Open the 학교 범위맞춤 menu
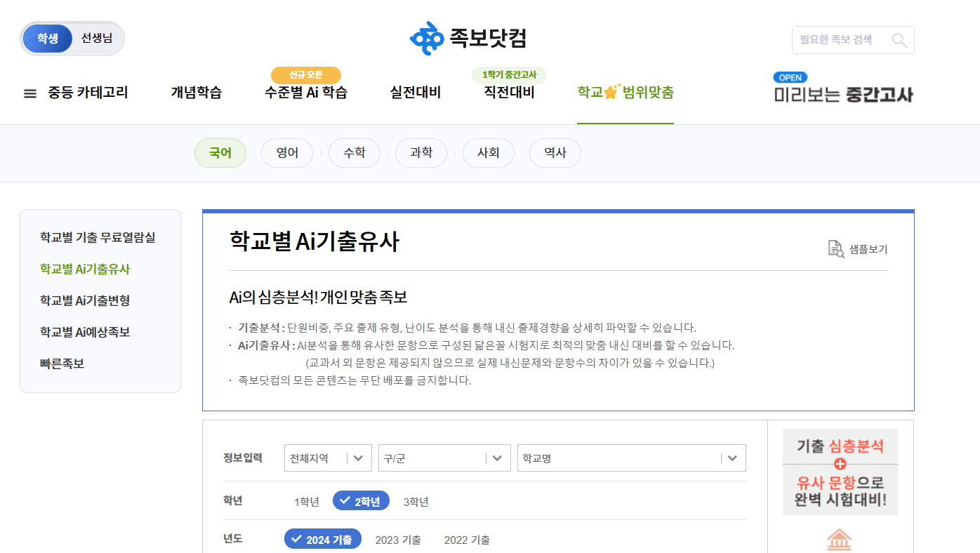 click(625, 93)
